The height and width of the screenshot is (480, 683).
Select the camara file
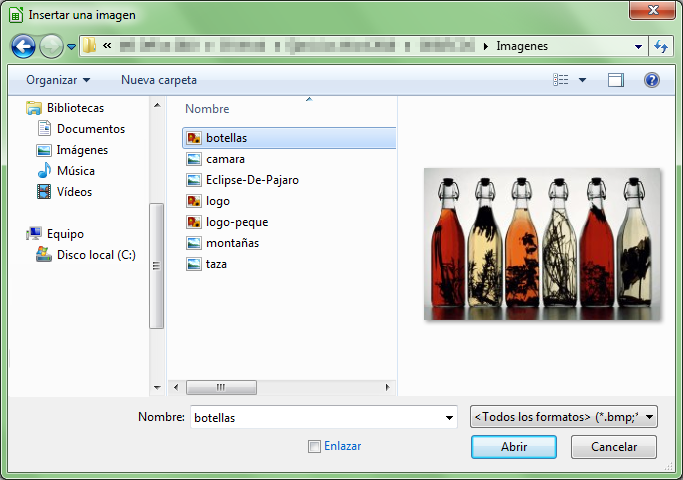tap(225, 159)
